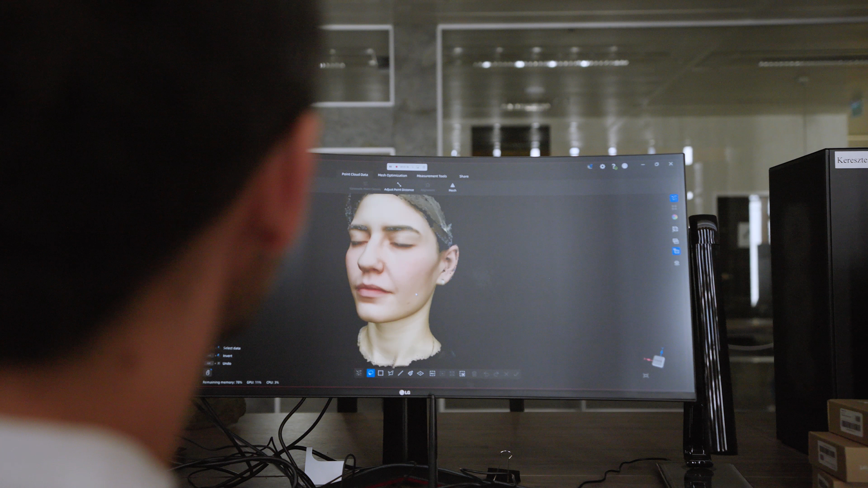The image size is (868, 488).
Task: Open the settings gear at top right
Action: pyautogui.click(x=602, y=166)
